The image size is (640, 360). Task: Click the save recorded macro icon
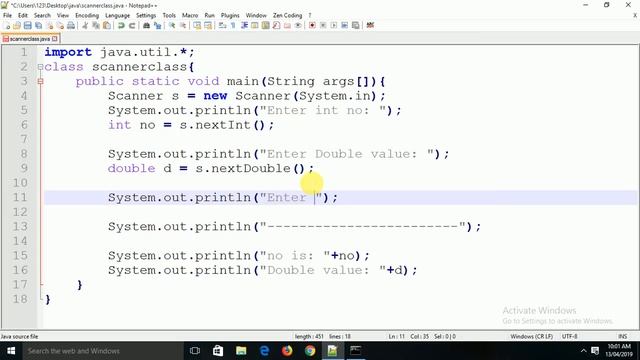tap(356, 25)
